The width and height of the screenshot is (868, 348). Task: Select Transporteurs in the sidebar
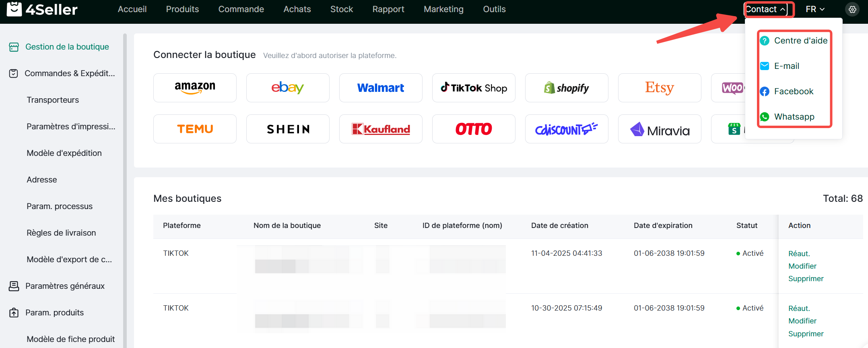[53, 100]
